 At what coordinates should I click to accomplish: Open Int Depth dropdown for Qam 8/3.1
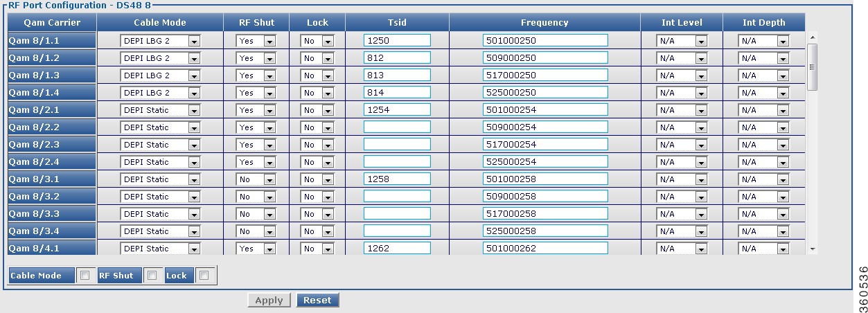pos(763,179)
